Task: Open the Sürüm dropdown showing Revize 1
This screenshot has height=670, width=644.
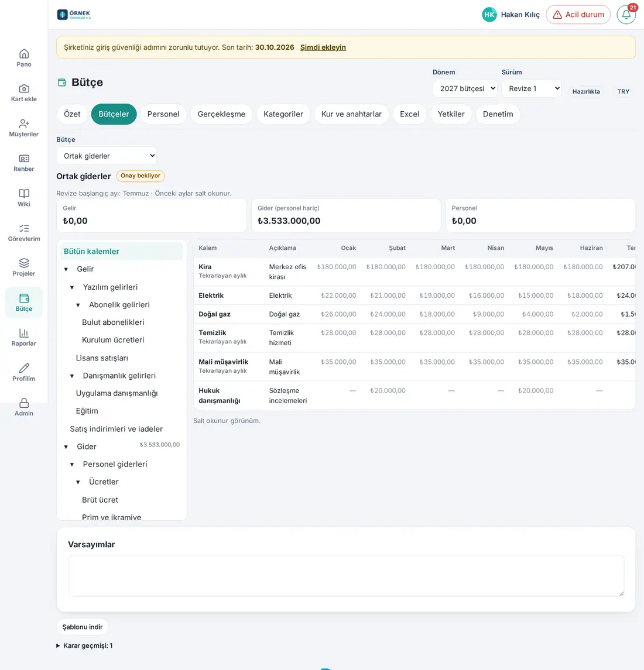Action: (x=532, y=88)
